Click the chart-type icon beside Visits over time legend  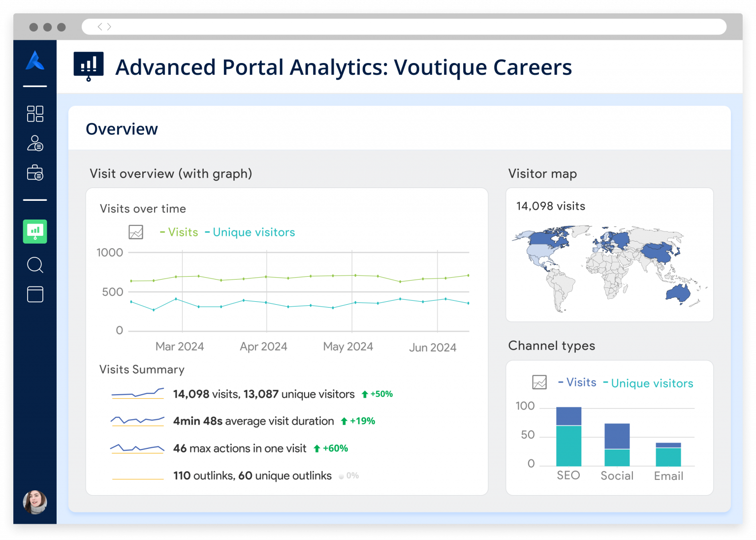136,232
